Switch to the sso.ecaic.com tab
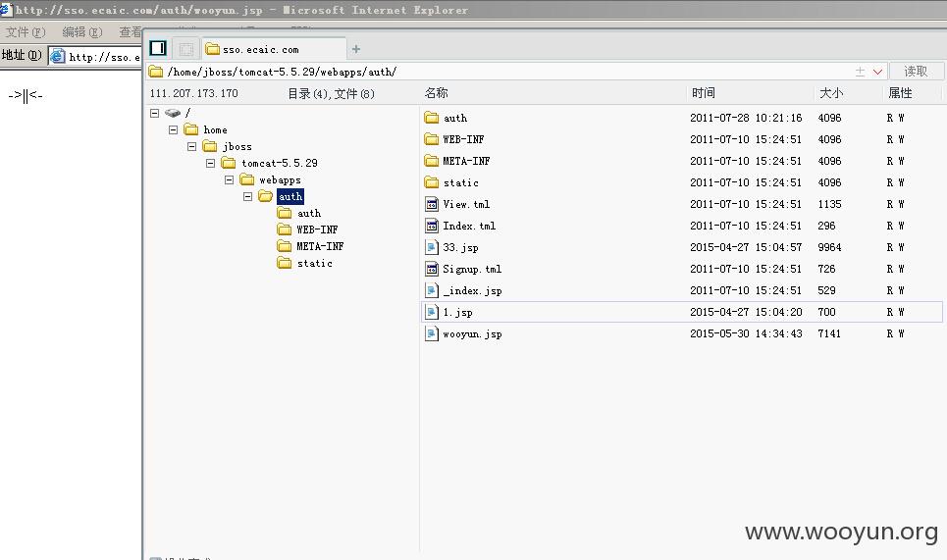 pyautogui.click(x=275, y=49)
